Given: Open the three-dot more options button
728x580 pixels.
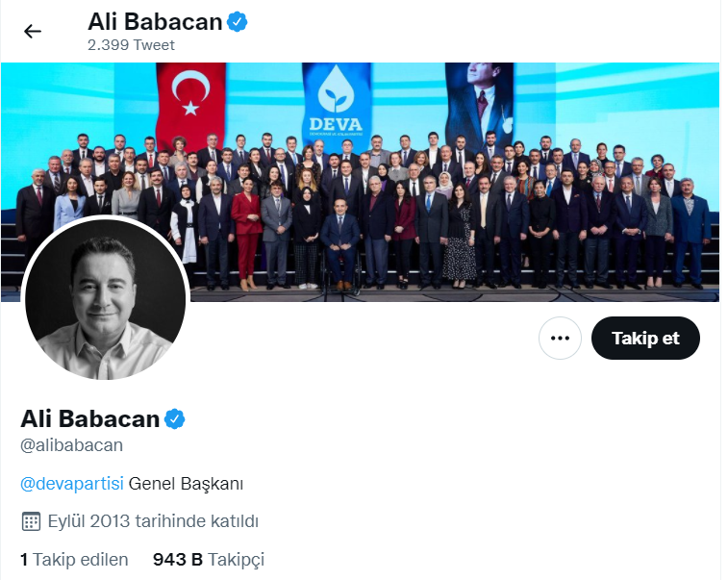Looking at the screenshot, I should [x=560, y=338].
